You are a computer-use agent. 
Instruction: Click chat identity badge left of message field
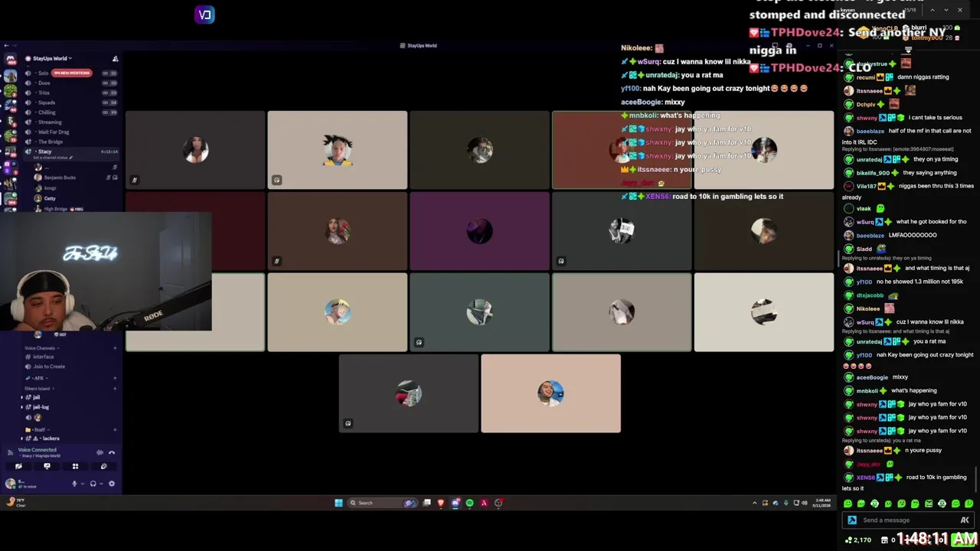click(x=852, y=520)
